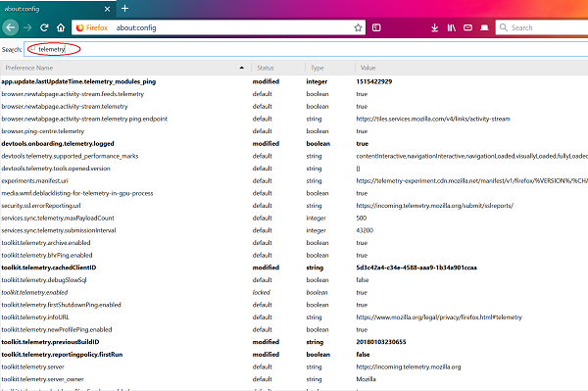This screenshot has width=588, height=391.
Task: Select devtools.telemetry.supported_performance_marks row
Action: [x=294, y=156]
